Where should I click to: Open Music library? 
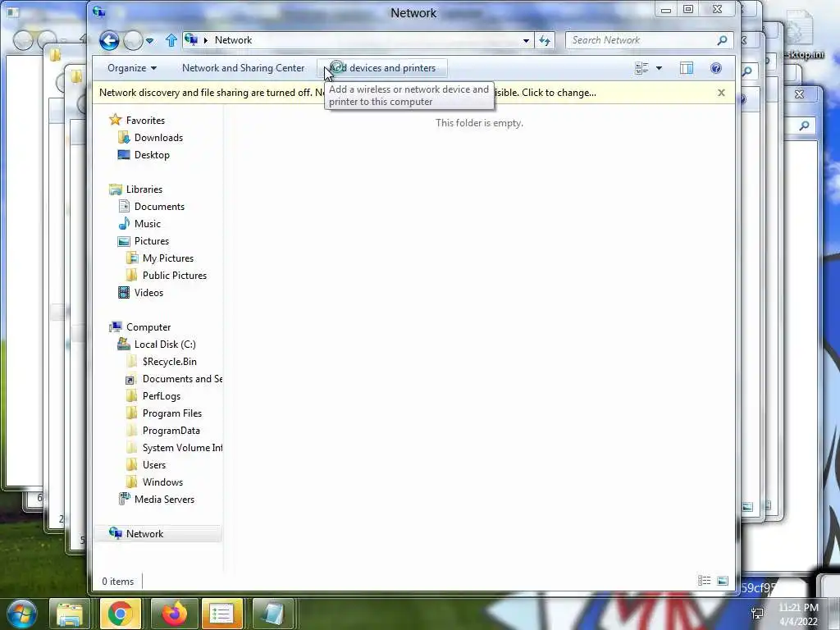148,223
